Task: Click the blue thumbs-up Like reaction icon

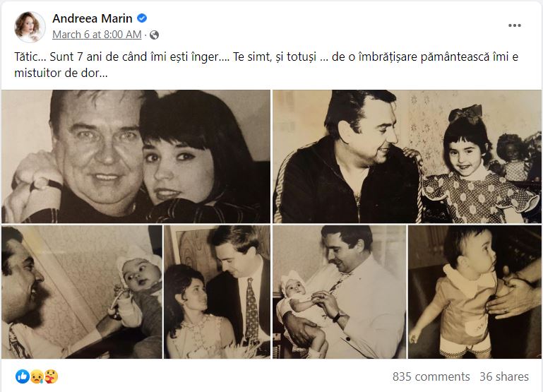Action: point(23,376)
